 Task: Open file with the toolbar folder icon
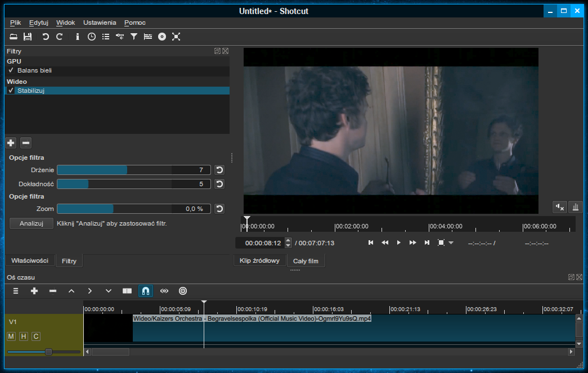tap(14, 37)
